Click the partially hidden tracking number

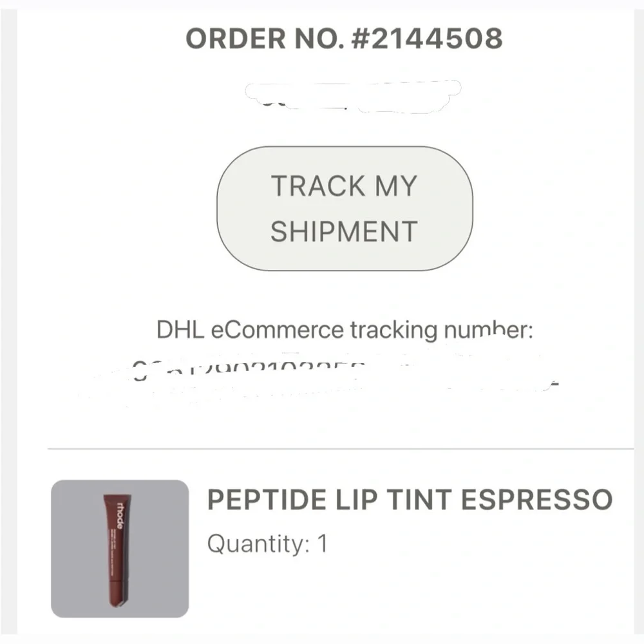[x=320, y=376]
